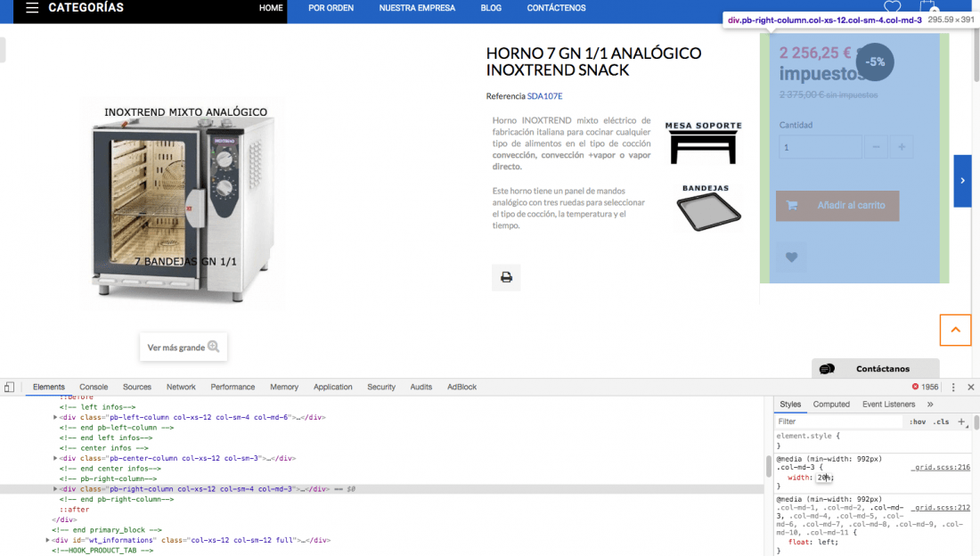Select the Computed pane tab
Image resolution: width=980 pixels, height=556 pixels.
coord(831,405)
